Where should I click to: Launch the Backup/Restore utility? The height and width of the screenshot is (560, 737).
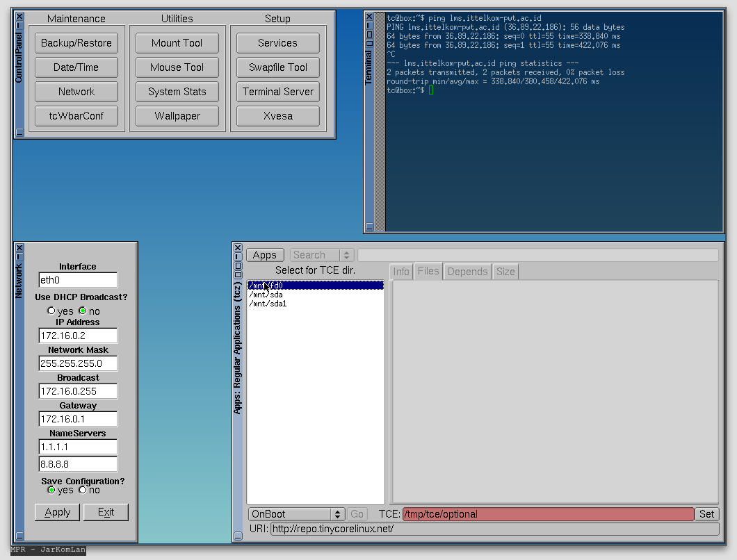[x=76, y=42]
